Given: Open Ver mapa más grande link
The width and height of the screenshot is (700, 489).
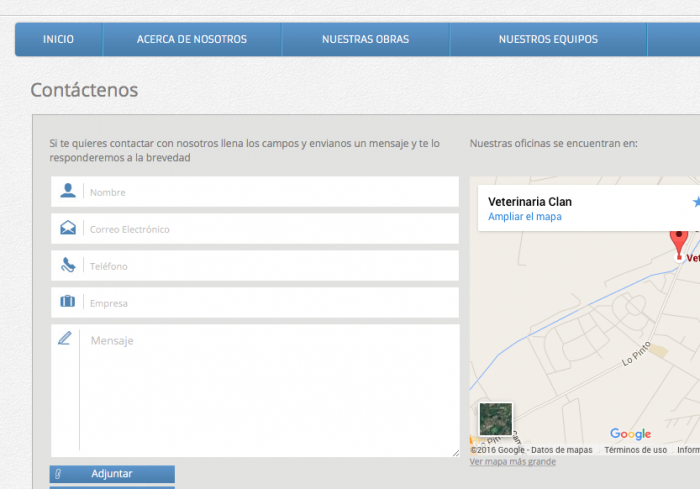Looking at the screenshot, I should tap(512, 462).
